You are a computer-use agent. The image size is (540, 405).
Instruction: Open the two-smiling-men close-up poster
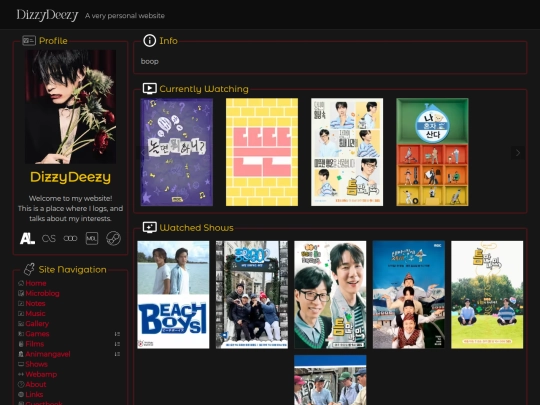(330, 294)
